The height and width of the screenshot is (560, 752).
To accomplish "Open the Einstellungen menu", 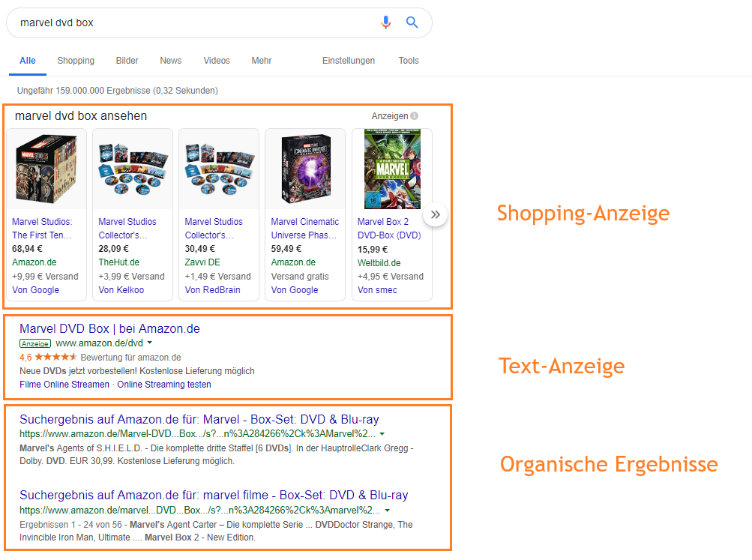I will [x=349, y=61].
